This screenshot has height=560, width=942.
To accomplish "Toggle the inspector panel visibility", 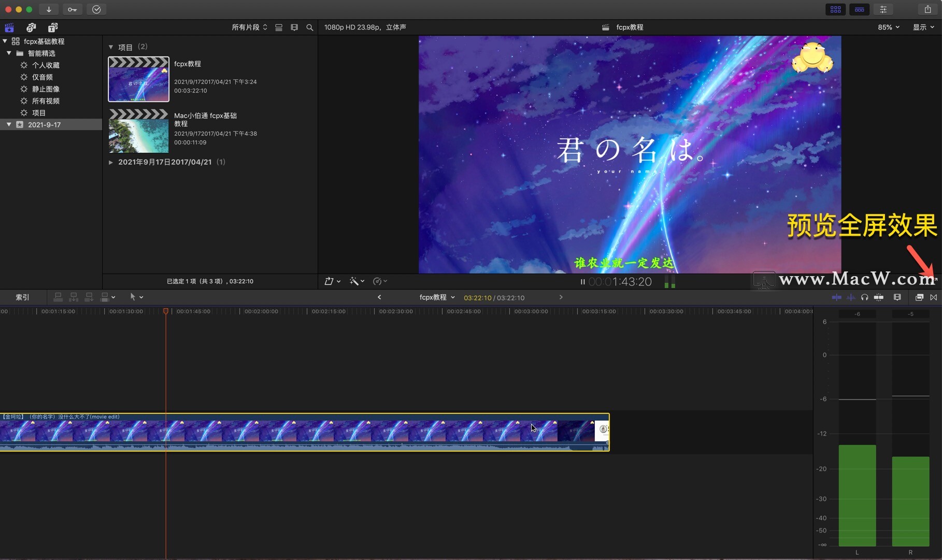I will click(883, 9).
